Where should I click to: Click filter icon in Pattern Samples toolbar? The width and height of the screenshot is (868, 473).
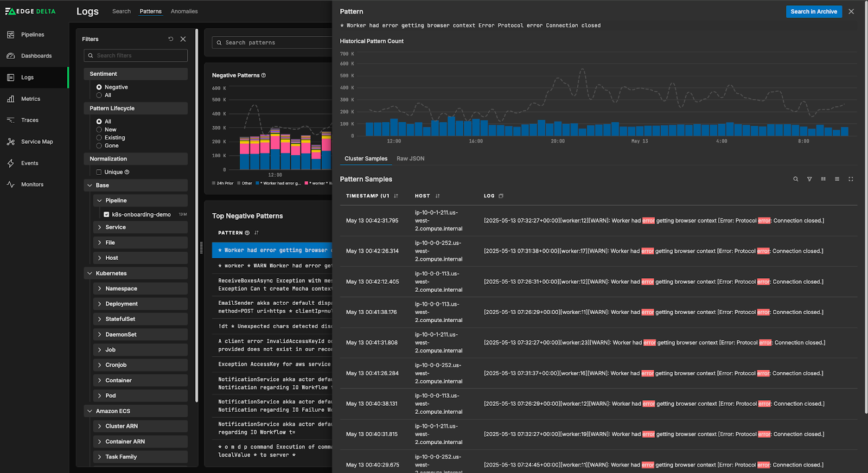pos(809,179)
